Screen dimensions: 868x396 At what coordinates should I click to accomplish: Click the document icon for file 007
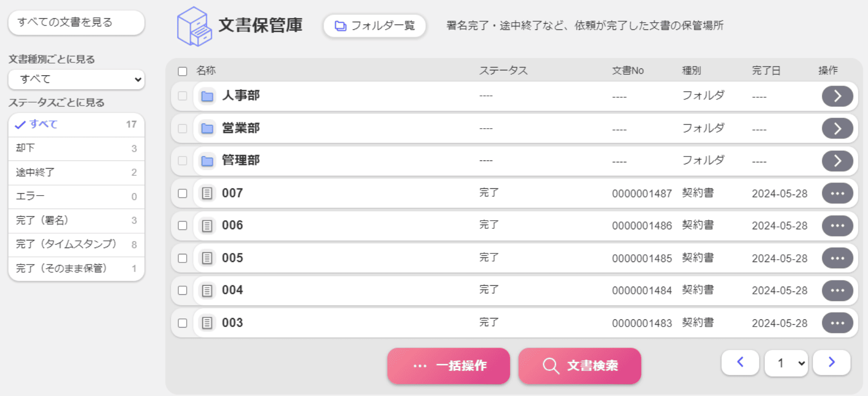click(207, 193)
